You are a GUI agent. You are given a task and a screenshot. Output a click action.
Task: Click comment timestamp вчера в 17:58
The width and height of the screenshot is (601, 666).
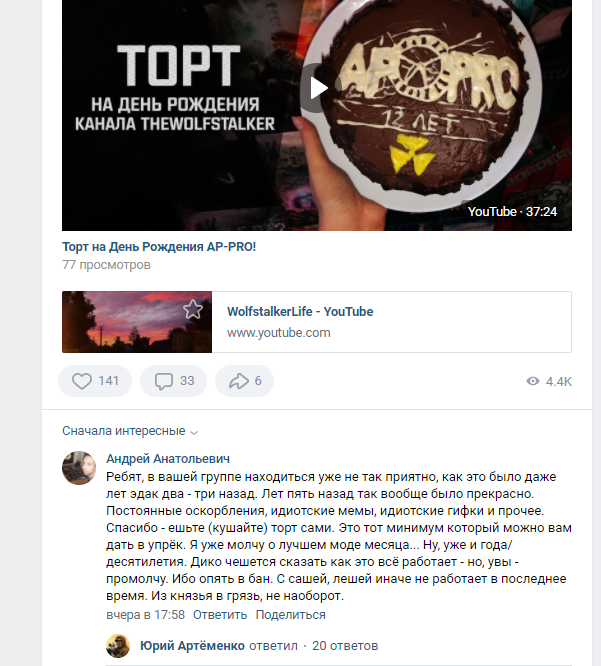click(145, 615)
